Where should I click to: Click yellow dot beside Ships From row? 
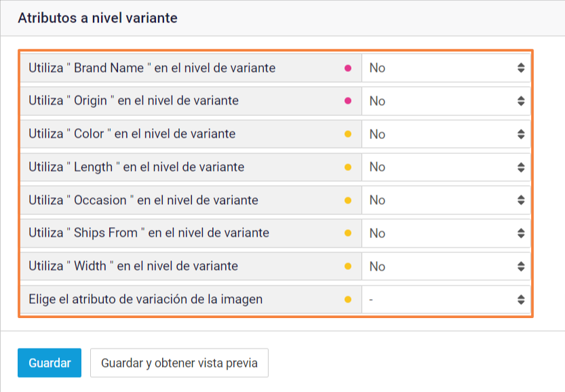348,233
